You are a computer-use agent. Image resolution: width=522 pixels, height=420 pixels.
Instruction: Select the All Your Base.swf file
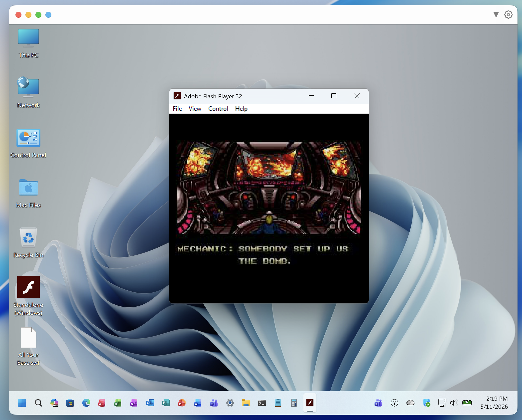tap(28, 346)
